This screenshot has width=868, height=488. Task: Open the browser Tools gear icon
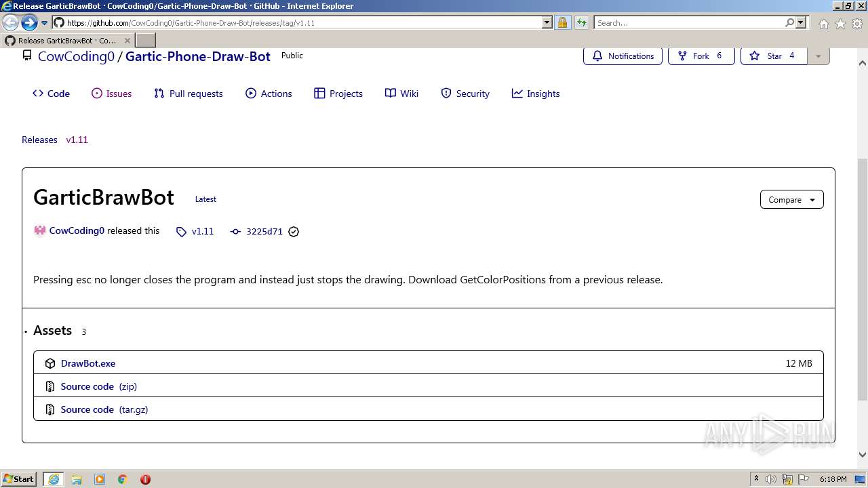pos(857,24)
